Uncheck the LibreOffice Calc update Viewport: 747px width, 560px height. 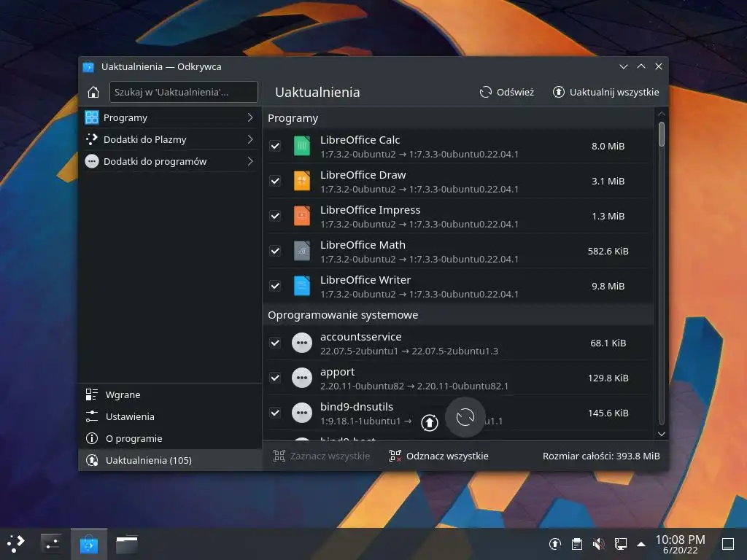275,146
